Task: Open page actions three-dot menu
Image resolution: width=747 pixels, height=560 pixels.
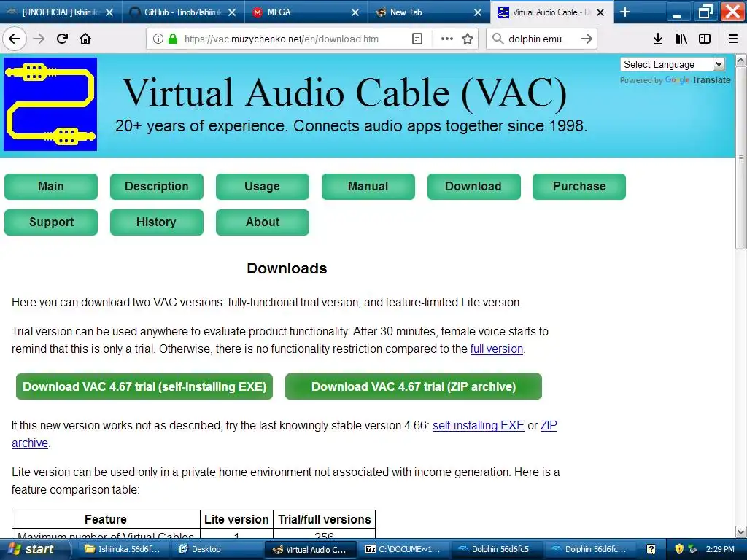Action: 447,39
